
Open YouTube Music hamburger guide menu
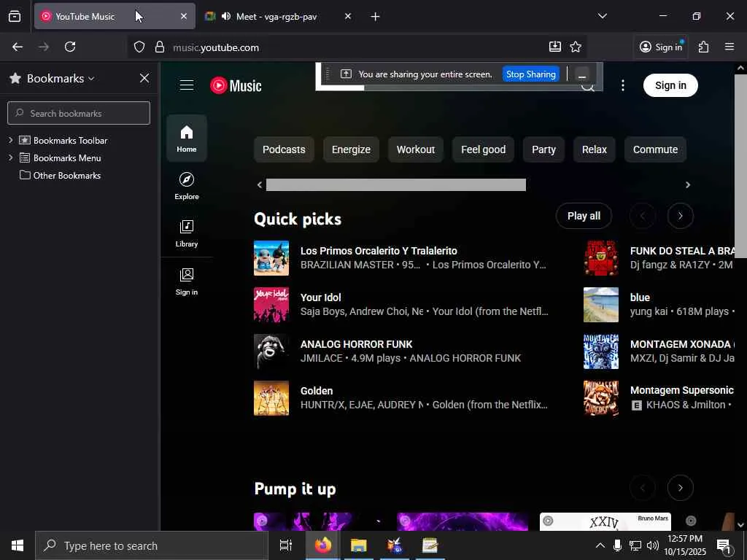point(186,85)
